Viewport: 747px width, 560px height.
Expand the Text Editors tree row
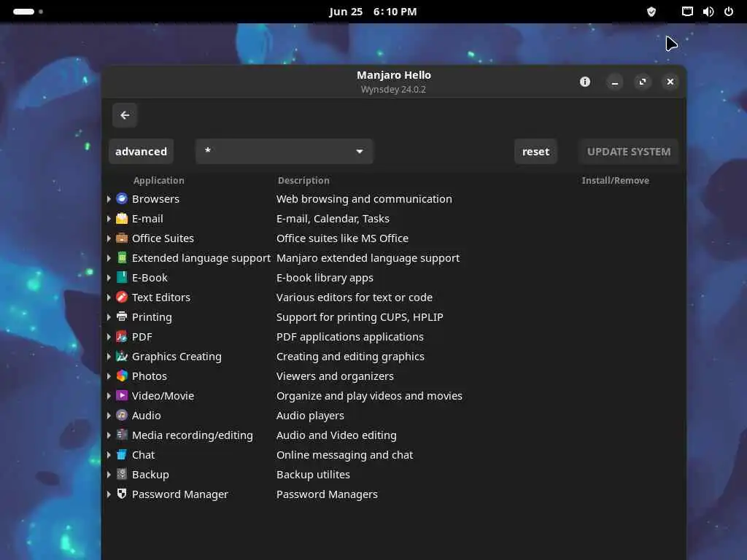[109, 297]
